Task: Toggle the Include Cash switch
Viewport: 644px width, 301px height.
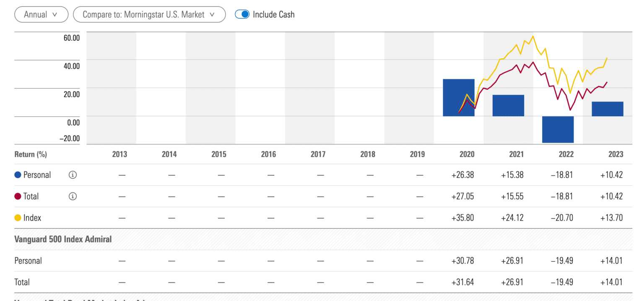Action: 242,14
